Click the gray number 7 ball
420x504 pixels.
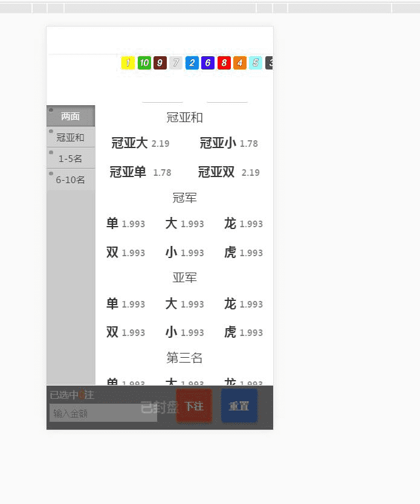(x=176, y=63)
